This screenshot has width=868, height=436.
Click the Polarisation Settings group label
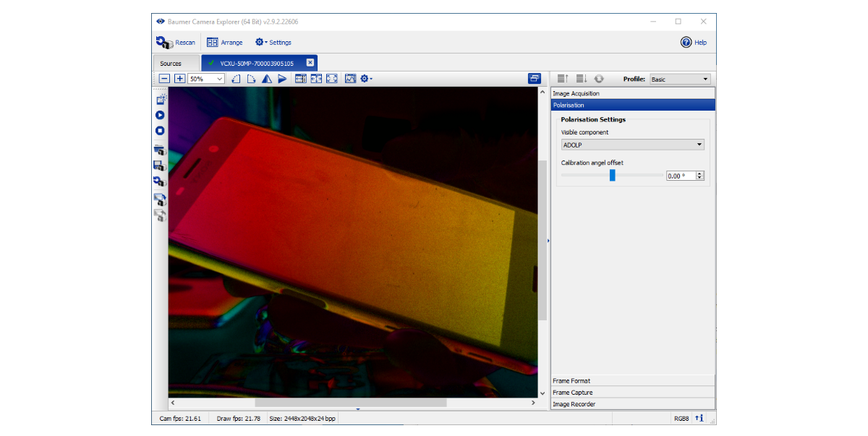[593, 119]
